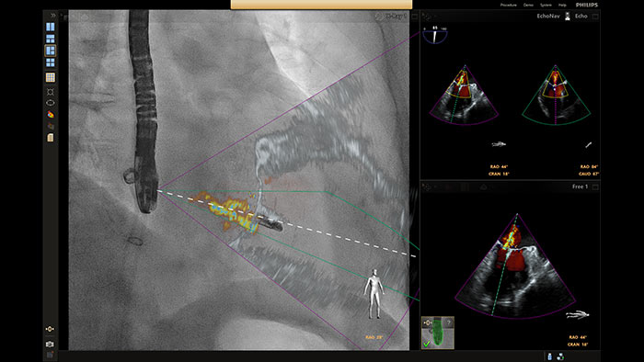Open the System menu
This screenshot has width=644, height=362.
coord(546,5)
